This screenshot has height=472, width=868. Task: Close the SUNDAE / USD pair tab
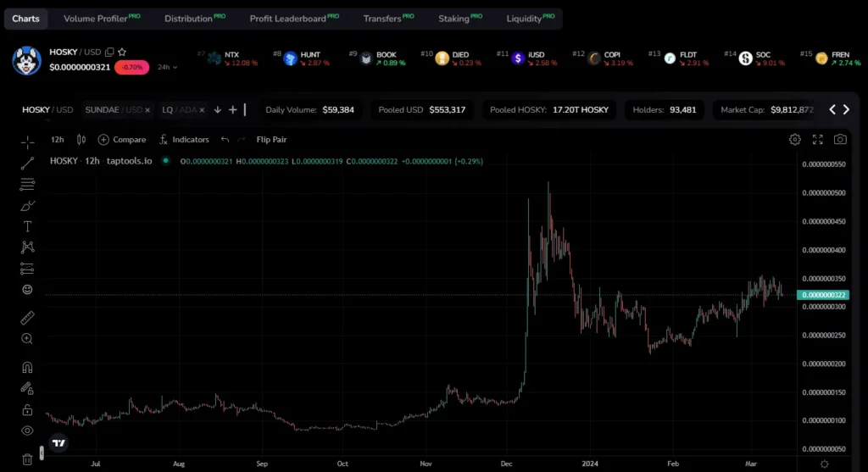[147, 110]
